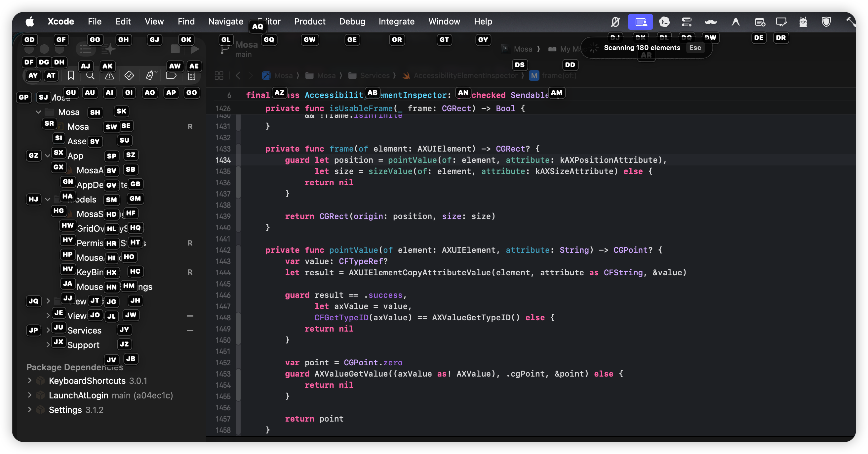
Task: Open the Window menu
Action: coord(444,22)
